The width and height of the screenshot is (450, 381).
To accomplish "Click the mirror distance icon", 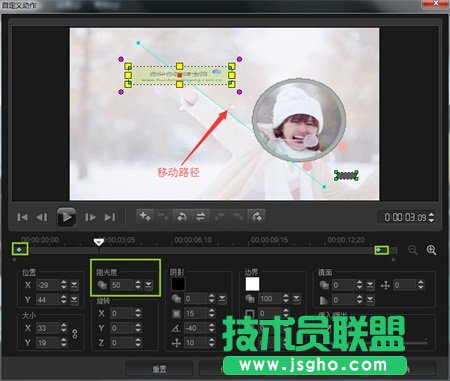I will pyautogui.click(x=385, y=285).
